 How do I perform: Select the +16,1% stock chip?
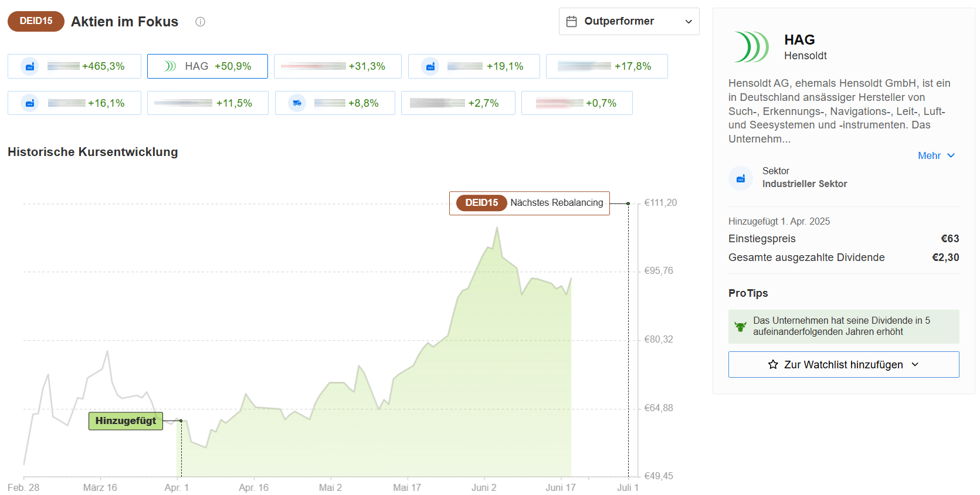pos(74,103)
